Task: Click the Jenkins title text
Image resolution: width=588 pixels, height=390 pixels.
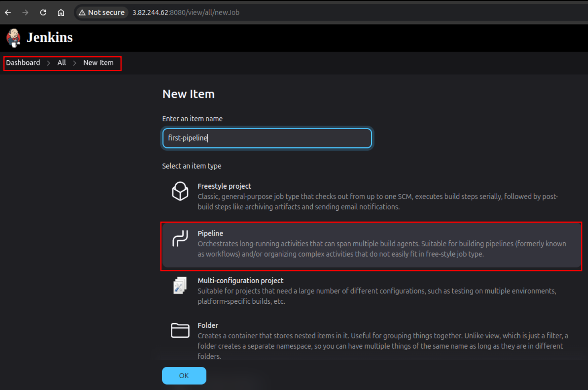Action: 50,37
